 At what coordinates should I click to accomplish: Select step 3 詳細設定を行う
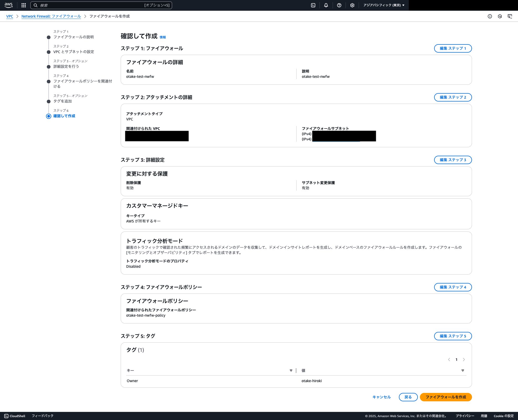click(x=66, y=67)
